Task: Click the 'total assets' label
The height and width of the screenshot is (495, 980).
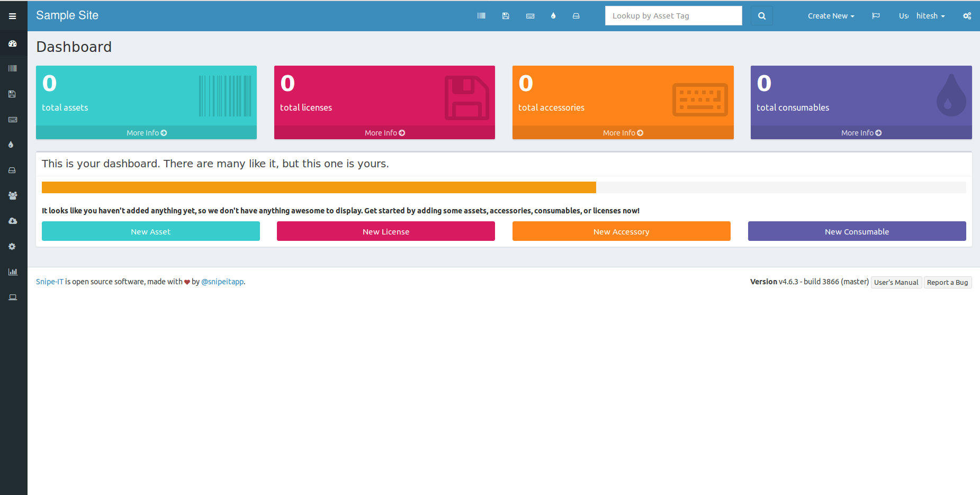Action: click(x=65, y=107)
